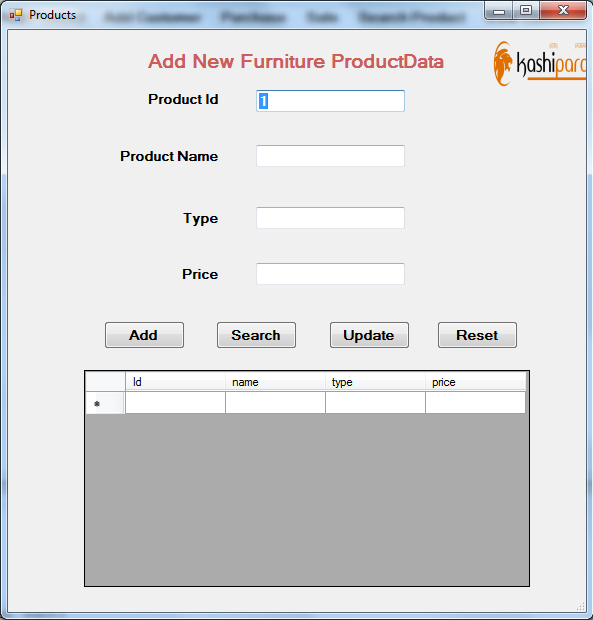Select the type column header

coord(376,382)
